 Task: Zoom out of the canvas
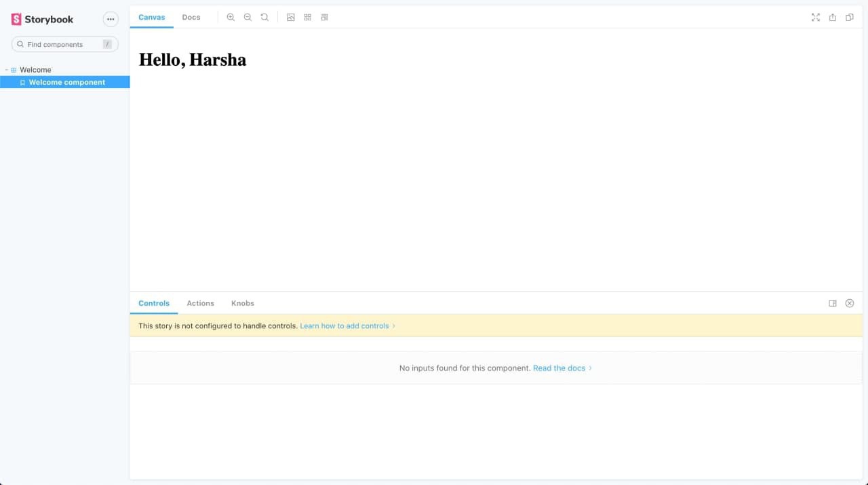(248, 17)
